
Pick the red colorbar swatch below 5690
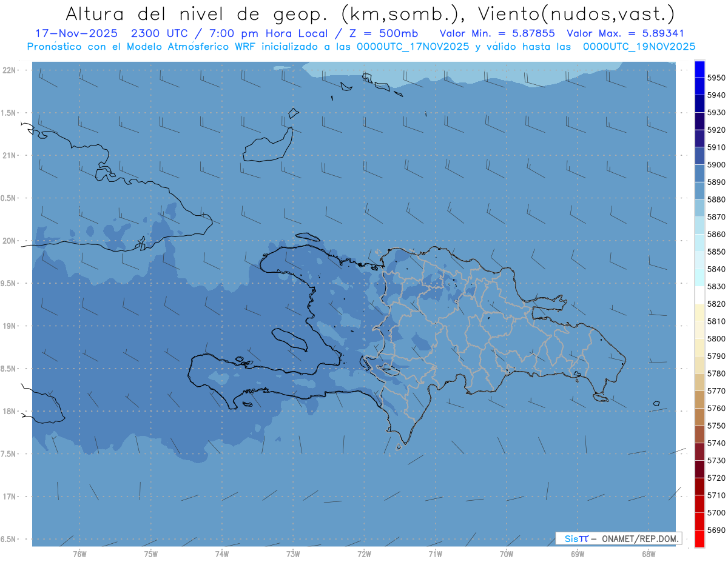click(699, 538)
